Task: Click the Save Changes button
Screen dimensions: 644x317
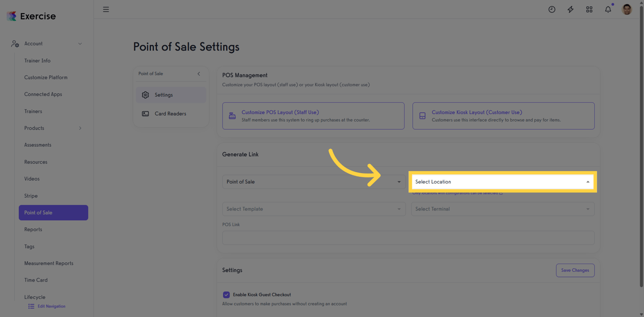Action: (575, 270)
